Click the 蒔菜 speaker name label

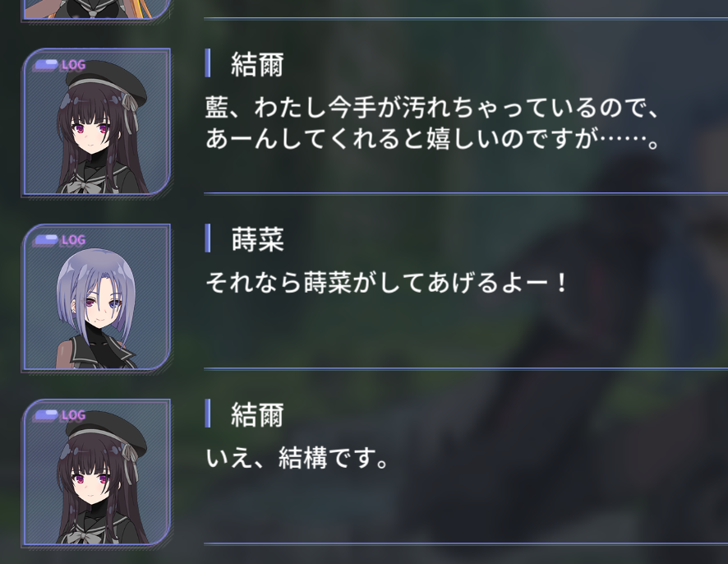[x=258, y=240]
